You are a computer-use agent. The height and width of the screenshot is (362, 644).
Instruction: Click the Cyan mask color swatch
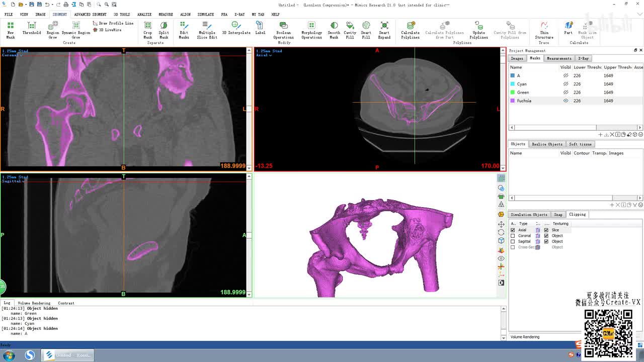[x=513, y=84]
